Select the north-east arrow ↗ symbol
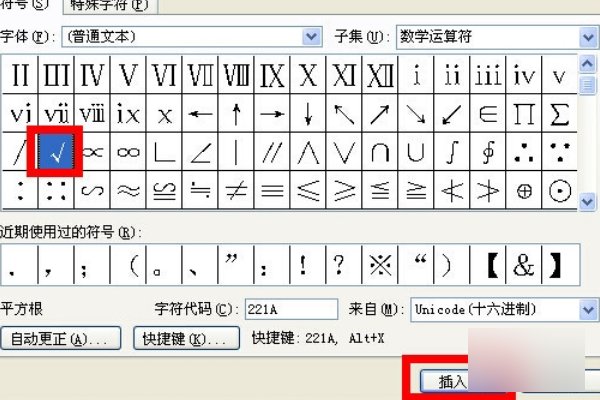600x400 pixels. tap(380, 113)
